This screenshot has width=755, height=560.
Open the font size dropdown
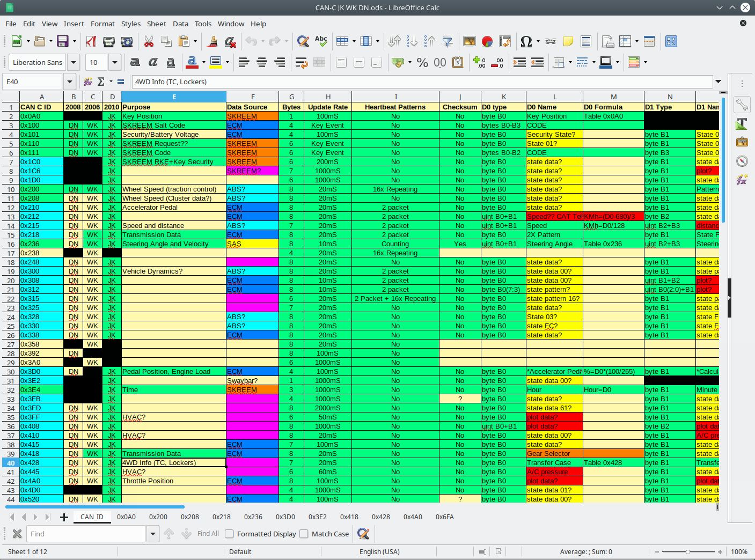(x=115, y=62)
